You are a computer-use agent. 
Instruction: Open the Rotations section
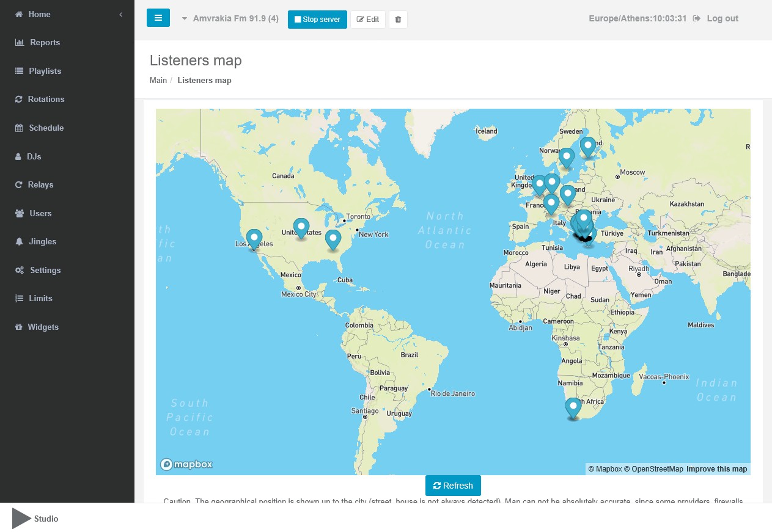[x=46, y=100]
